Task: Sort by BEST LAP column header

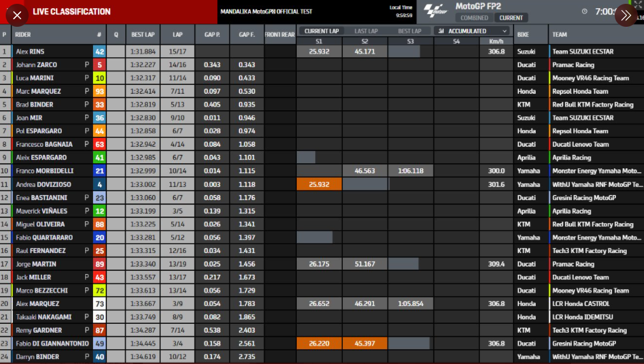Action: pyautogui.click(x=143, y=34)
